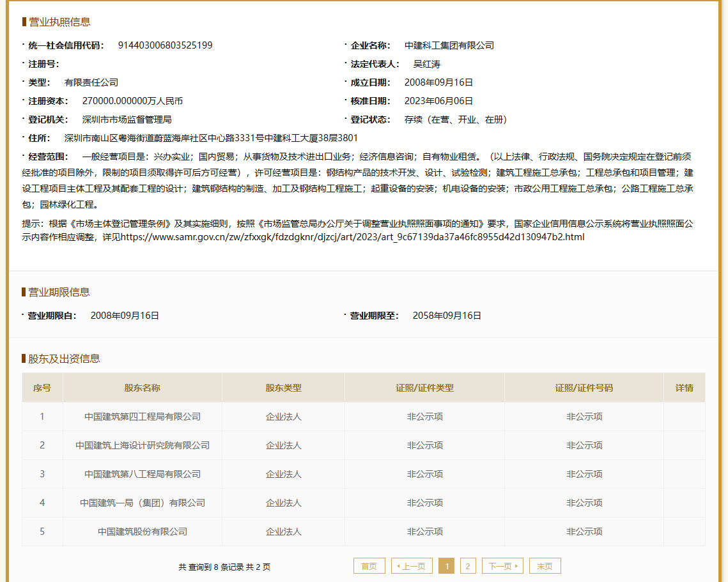
Task: Click registered capital 270000.000000万人民币
Action: pos(132,101)
